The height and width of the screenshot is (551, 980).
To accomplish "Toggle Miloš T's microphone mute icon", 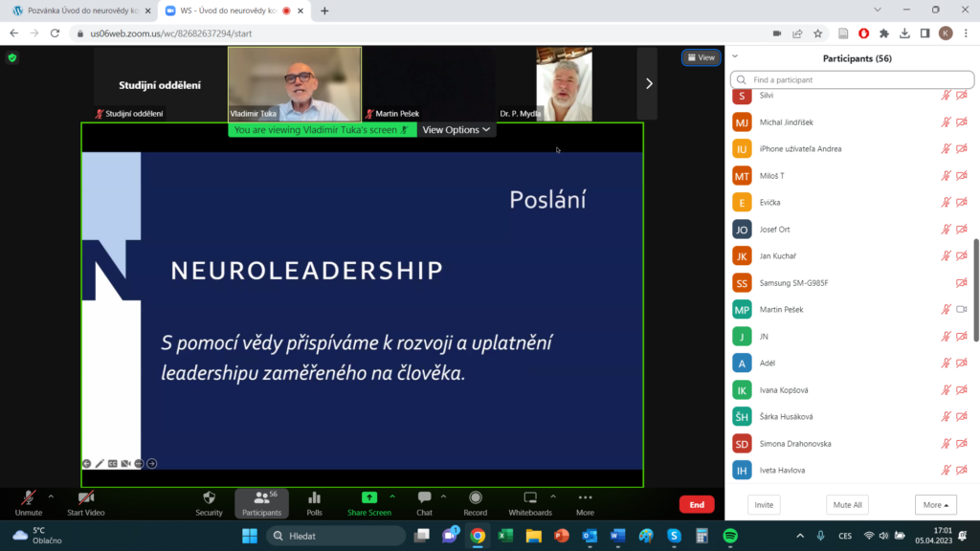I will [946, 176].
